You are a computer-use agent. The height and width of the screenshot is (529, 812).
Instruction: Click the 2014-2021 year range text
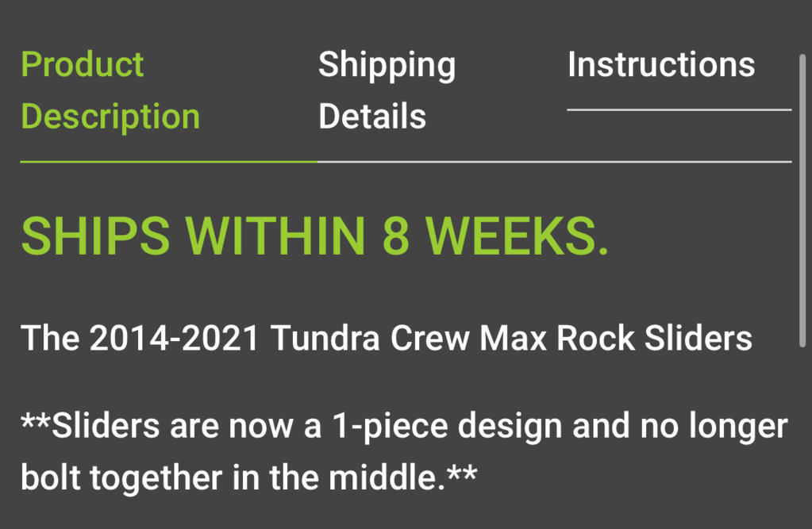coord(174,339)
